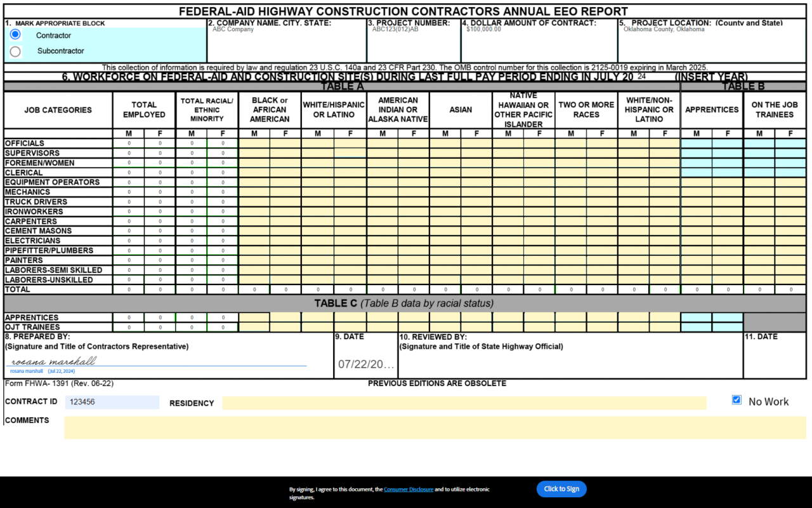Click Electricians row Two or More Races male cell
This screenshot has width=812, height=508.
(x=570, y=241)
